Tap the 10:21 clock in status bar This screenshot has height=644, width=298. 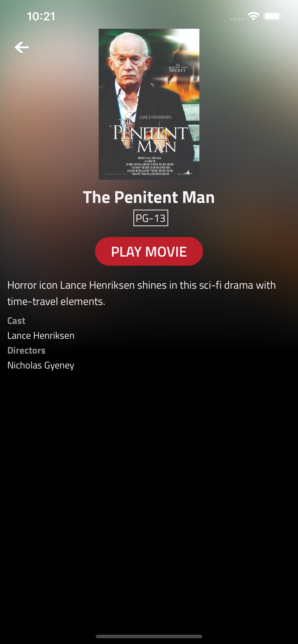click(x=41, y=17)
